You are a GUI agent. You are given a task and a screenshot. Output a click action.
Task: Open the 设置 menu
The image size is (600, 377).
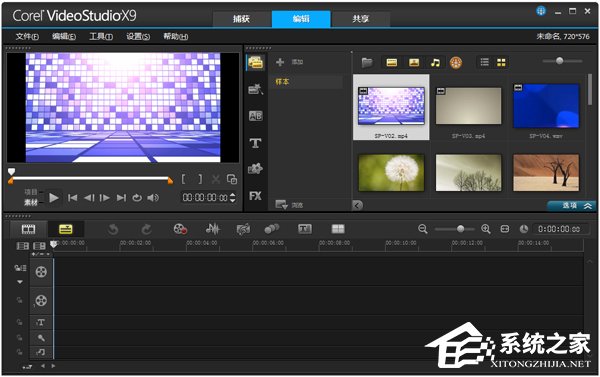click(138, 36)
